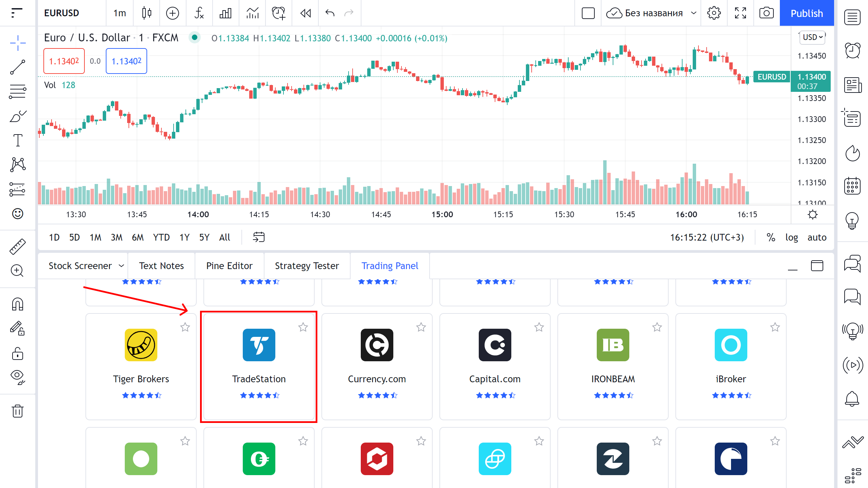Click the Publish button
This screenshot has width=868, height=488.
(x=807, y=13)
